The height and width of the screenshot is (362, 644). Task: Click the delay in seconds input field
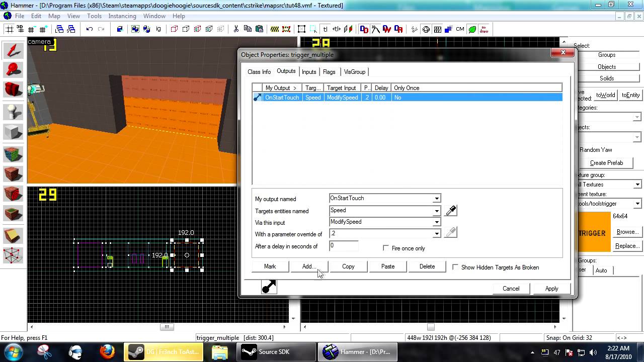344,246
